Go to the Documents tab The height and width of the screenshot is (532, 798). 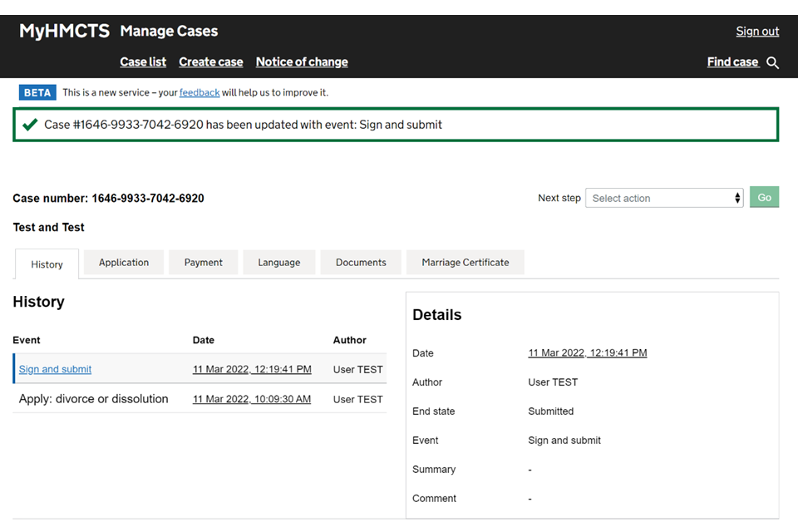(361, 263)
